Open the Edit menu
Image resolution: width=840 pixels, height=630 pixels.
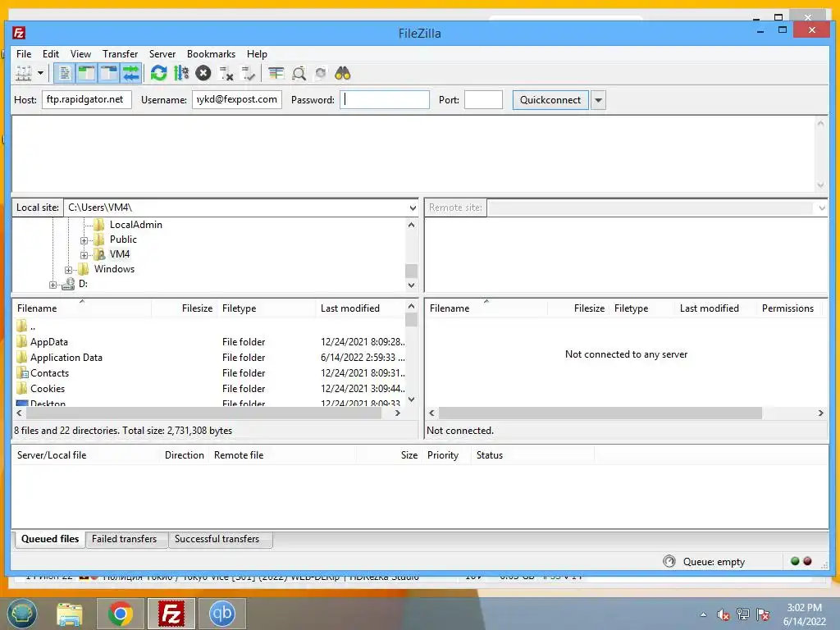(x=51, y=54)
